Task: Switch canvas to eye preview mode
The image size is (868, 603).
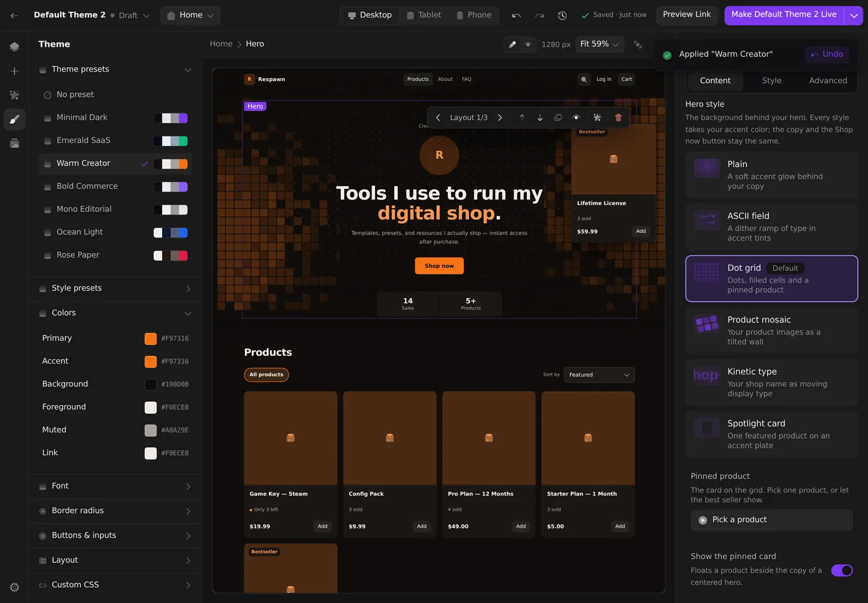Action: tap(528, 44)
